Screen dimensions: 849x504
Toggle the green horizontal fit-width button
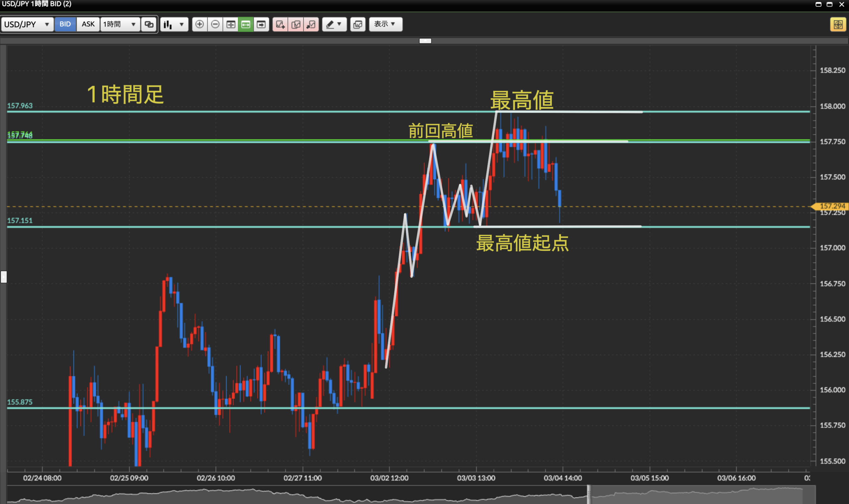(246, 24)
